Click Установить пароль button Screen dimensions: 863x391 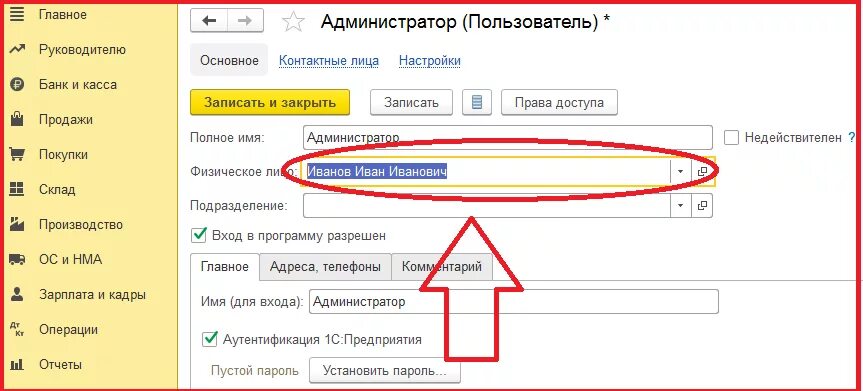(385, 370)
